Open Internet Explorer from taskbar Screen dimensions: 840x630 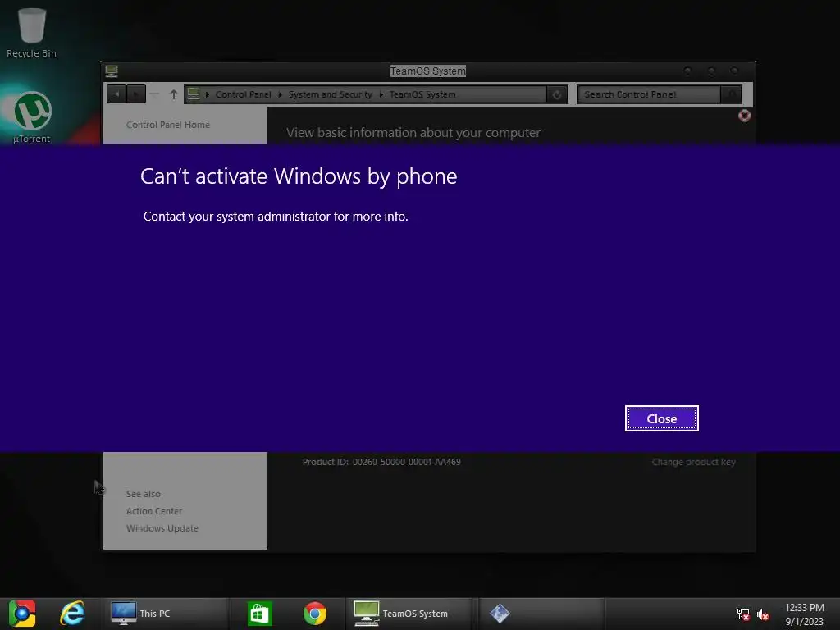pos(72,614)
